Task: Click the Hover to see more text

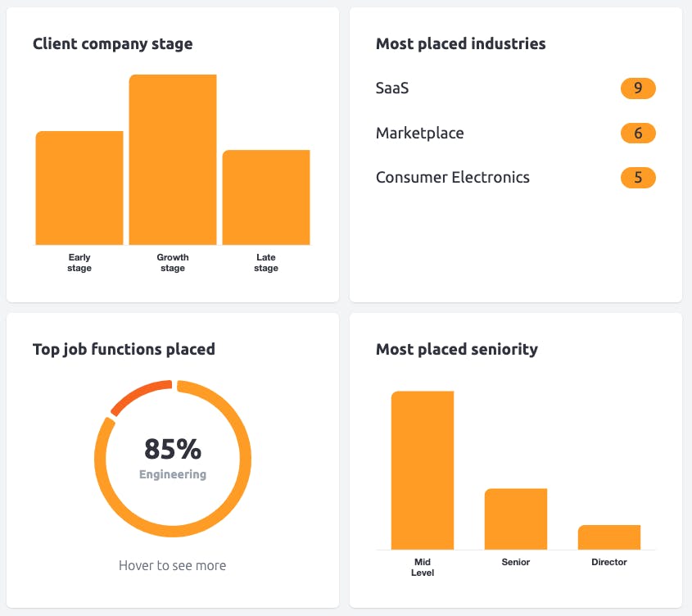Action: (172, 565)
